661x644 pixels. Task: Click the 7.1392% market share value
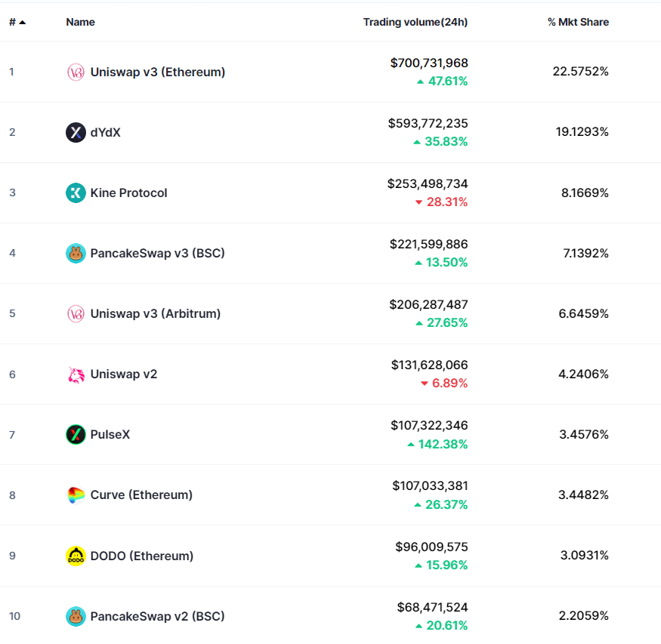[x=586, y=253]
